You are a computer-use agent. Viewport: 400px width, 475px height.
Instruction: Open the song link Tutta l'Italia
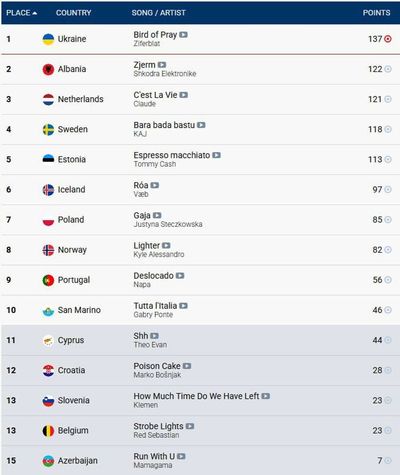pos(155,306)
